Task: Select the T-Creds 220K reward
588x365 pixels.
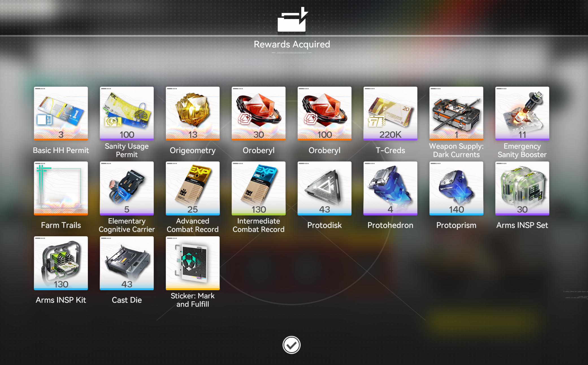Action: (390, 113)
